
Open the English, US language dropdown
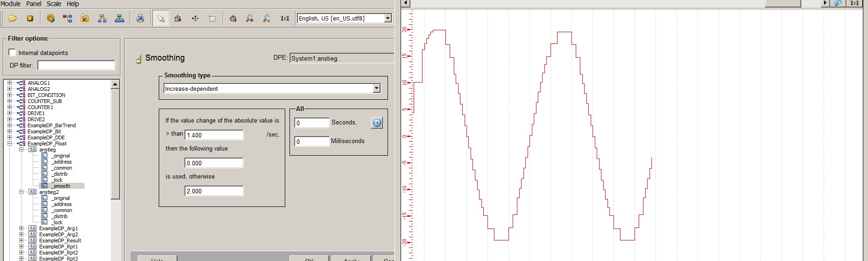pos(388,18)
